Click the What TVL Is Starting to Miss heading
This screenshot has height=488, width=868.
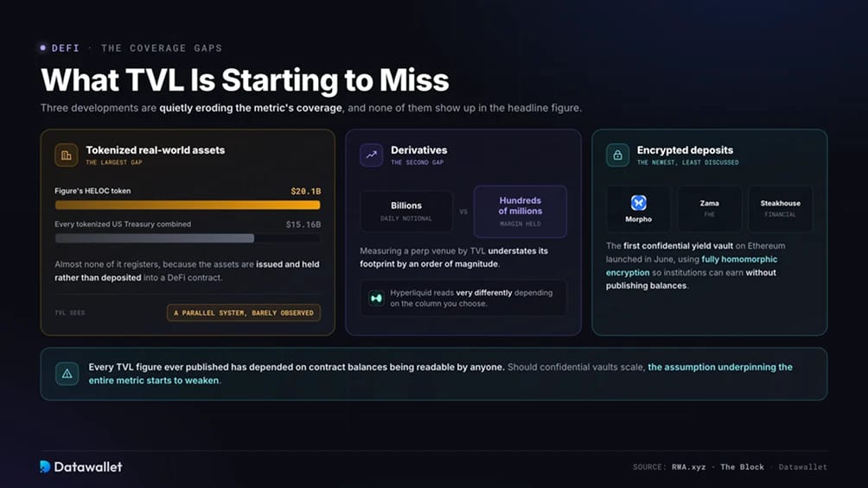[x=245, y=79]
